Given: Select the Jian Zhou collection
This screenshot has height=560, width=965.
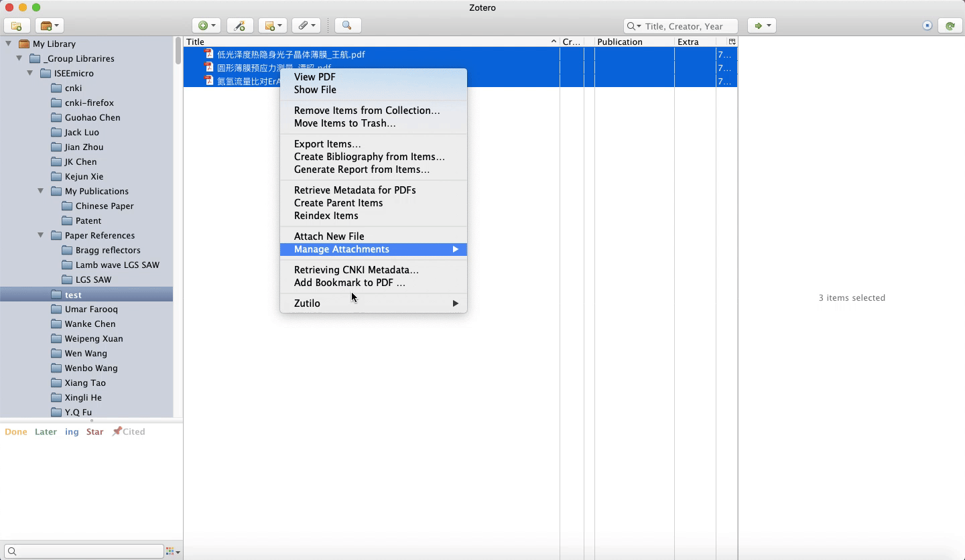Looking at the screenshot, I should tap(84, 147).
